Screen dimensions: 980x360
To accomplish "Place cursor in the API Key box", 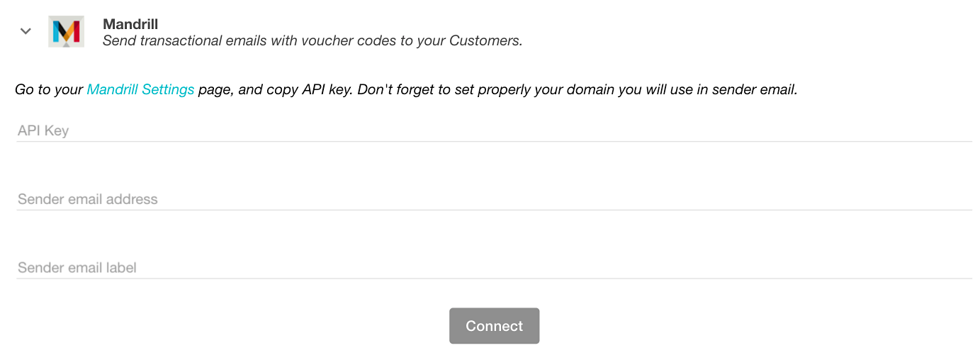I will click(494, 130).
